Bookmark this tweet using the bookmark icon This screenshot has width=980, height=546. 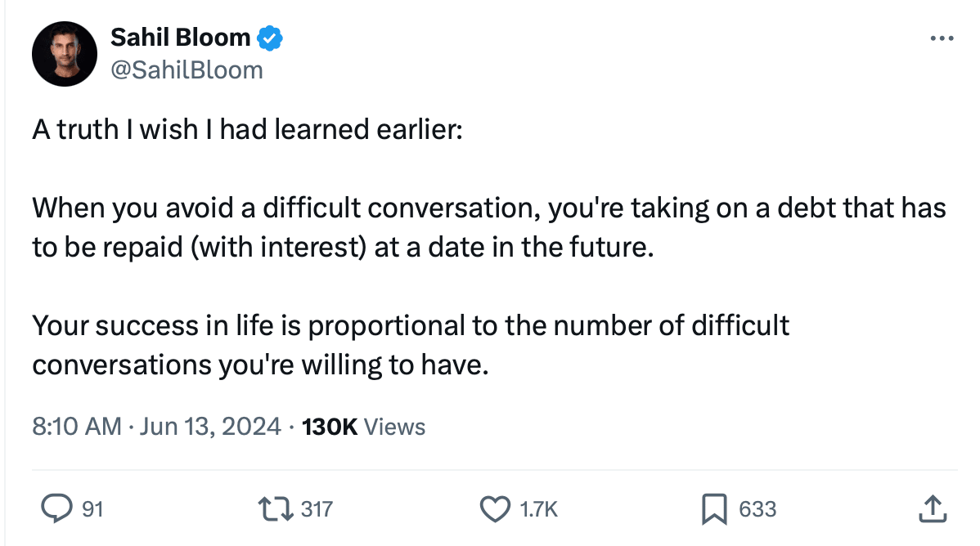[x=715, y=509]
